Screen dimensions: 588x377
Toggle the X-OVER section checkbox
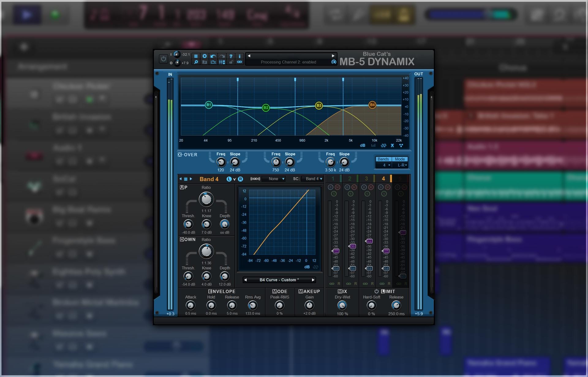pyautogui.click(x=180, y=155)
